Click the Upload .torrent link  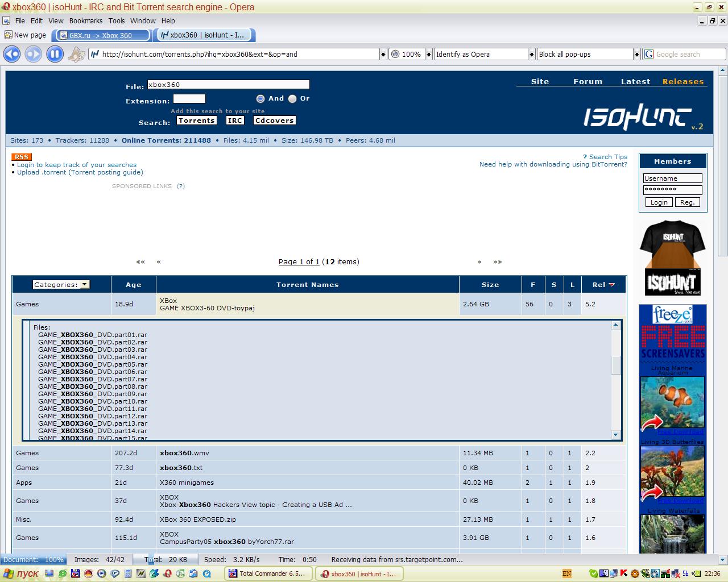point(80,172)
